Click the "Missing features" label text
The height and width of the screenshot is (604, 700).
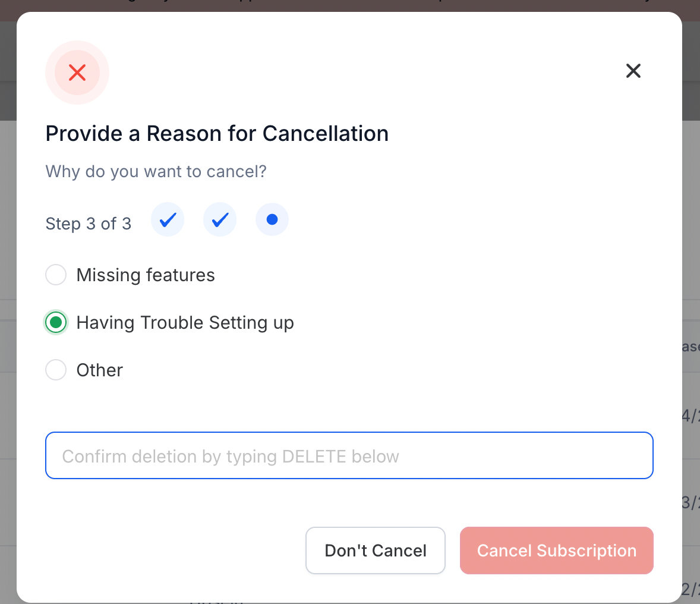coord(146,275)
